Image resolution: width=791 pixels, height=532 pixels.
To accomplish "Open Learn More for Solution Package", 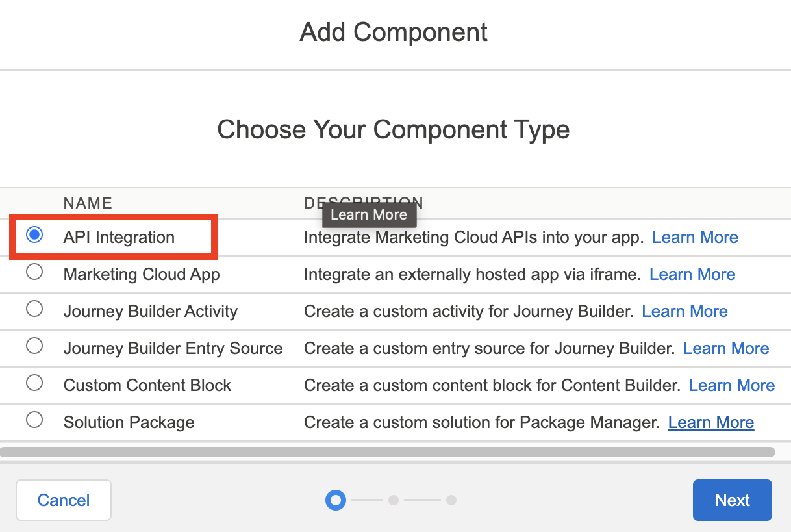I will click(711, 422).
